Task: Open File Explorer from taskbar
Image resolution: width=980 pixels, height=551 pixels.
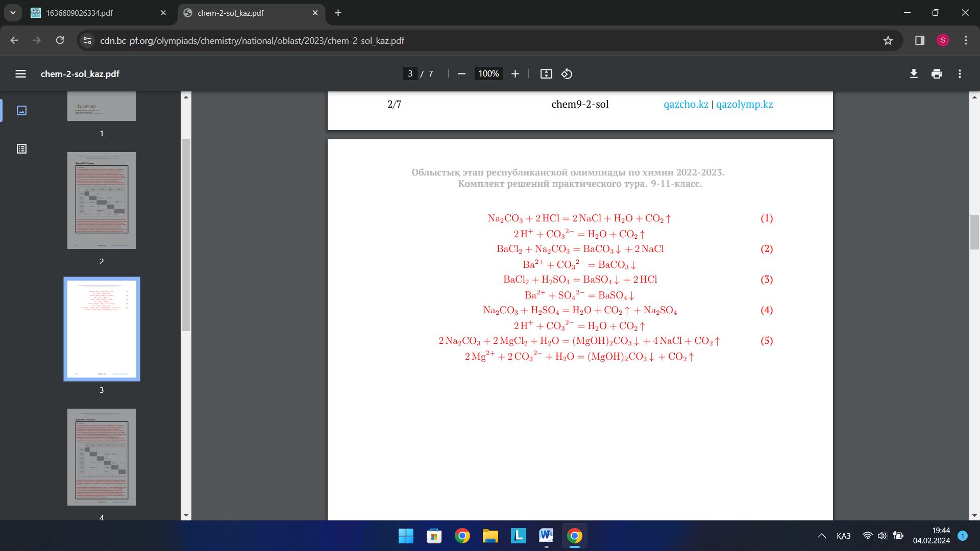Action: coord(490,536)
